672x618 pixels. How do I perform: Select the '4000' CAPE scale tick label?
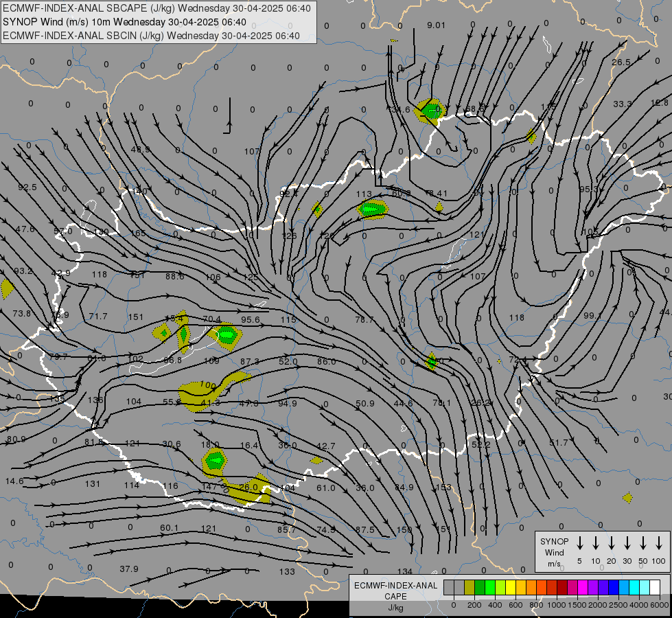click(x=639, y=605)
